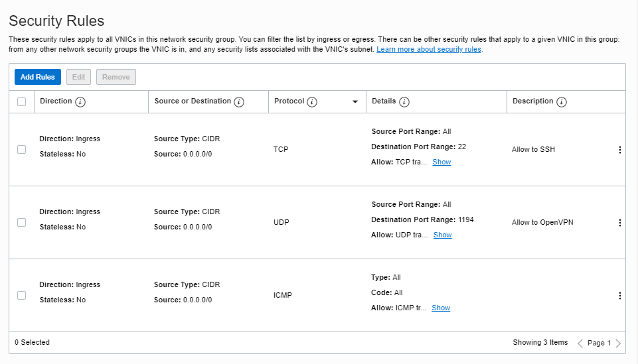Select the UDP port 1194 rule checkbox
Screen dimensions: 638x364
21,223
